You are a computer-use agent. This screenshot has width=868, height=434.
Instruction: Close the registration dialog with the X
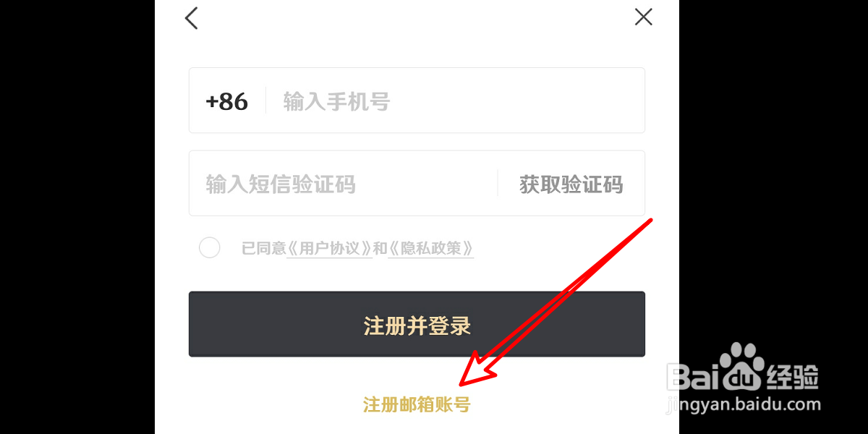(x=643, y=17)
